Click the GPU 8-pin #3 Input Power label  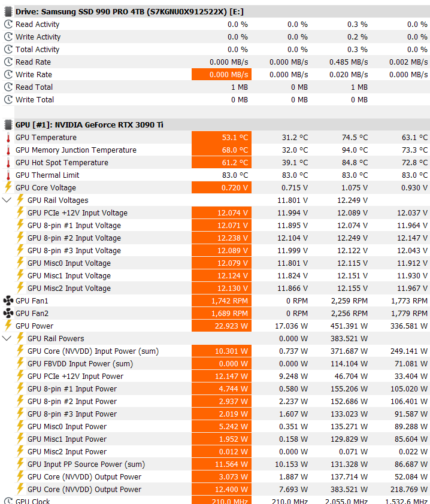72,414
